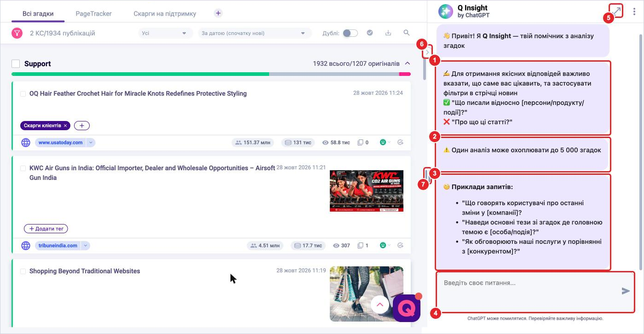Open the three-dot menu in Q Insight
This screenshot has width=644, height=334.
(634, 12)
